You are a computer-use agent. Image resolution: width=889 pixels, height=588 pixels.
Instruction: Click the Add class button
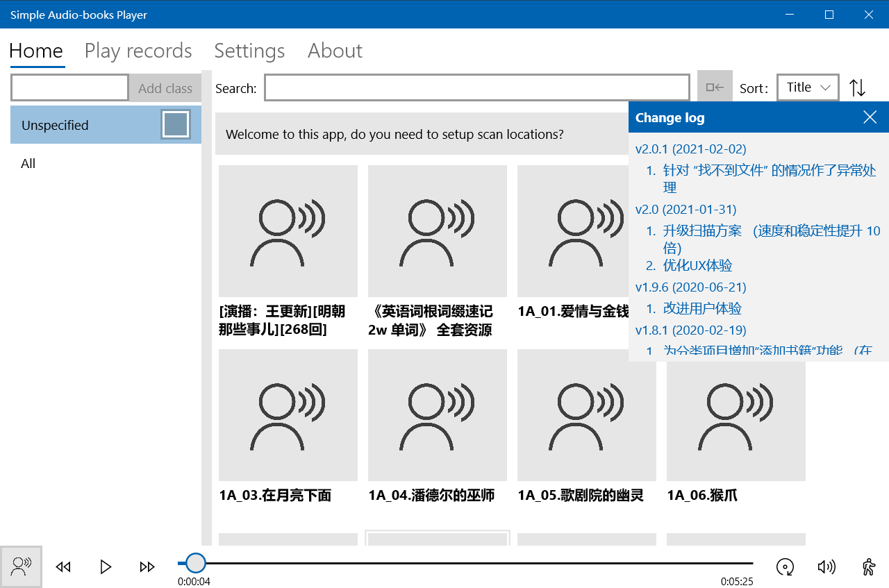click(x=165, y=88)
